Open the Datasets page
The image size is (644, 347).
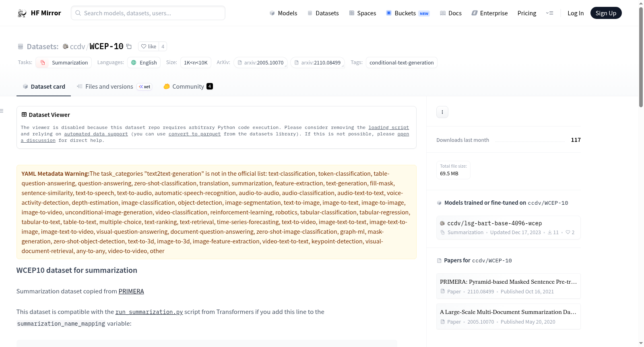tap(323, 13)
